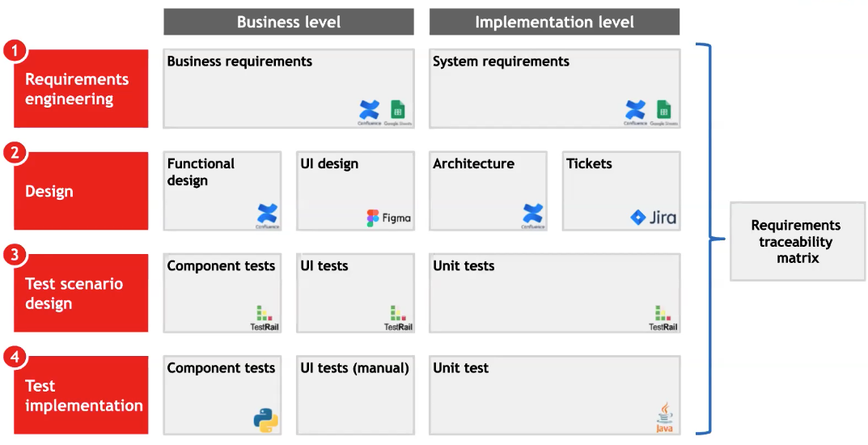This screenshot has width=868, height=445.
Task: Click TestRail icon in Unit tests box
Action: point(663,317)
